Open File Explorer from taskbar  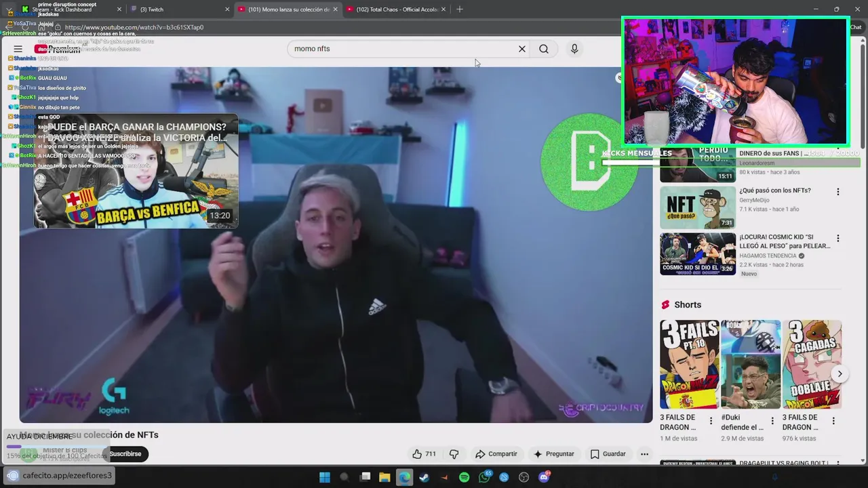pyautogui.click(x=384, y=477)
